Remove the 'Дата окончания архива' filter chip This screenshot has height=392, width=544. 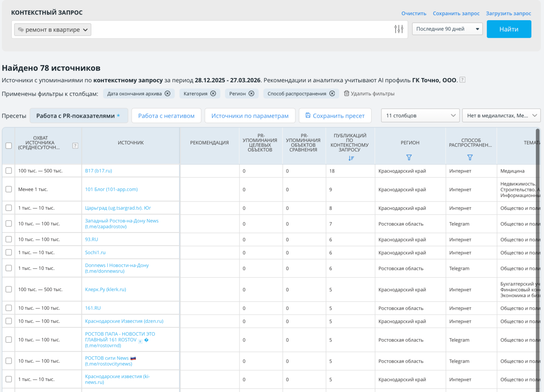(168, 94)
